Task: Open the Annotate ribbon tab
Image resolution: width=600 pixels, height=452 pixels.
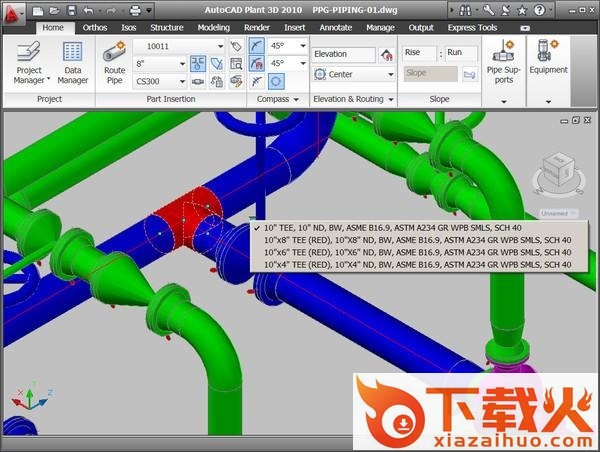Action: pyautogui.click(x=336, y=28)
